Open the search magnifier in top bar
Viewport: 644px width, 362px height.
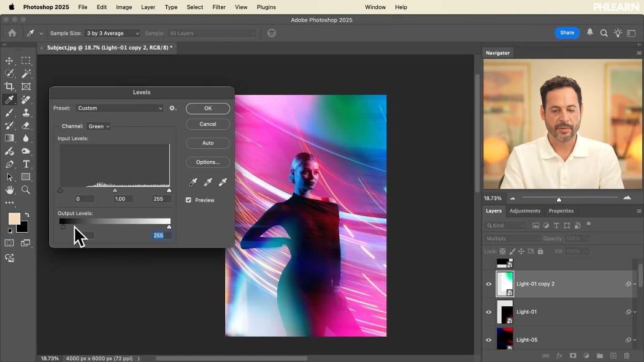tap(604, 33)
